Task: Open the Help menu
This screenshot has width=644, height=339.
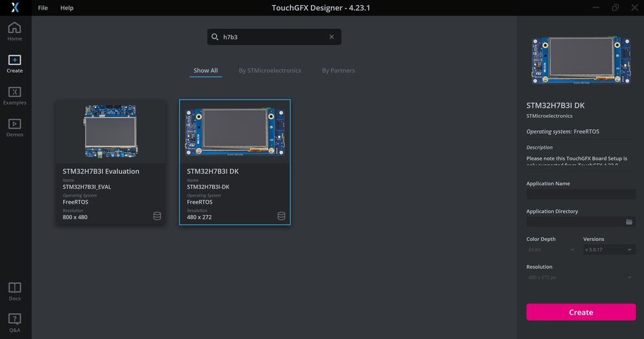Action: (67, 8)
